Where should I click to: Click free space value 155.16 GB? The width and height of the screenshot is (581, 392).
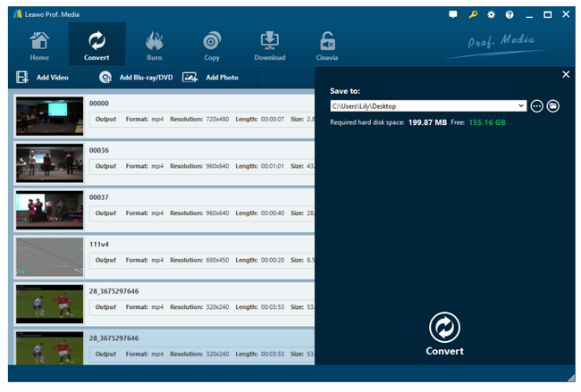(x=487, y=122)
